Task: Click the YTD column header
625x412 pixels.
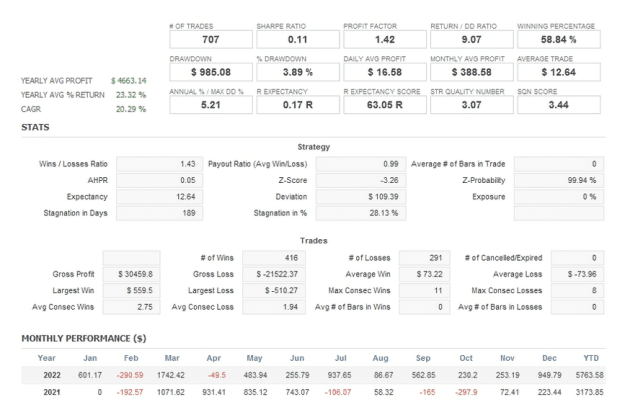Action: 591,358
